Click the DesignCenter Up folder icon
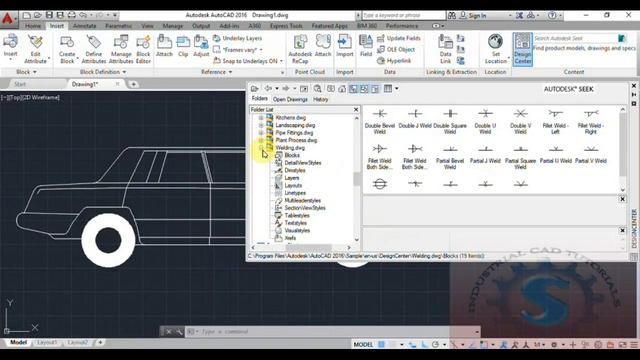This screenshot has width=640, height=360. [x=304, y=89]
